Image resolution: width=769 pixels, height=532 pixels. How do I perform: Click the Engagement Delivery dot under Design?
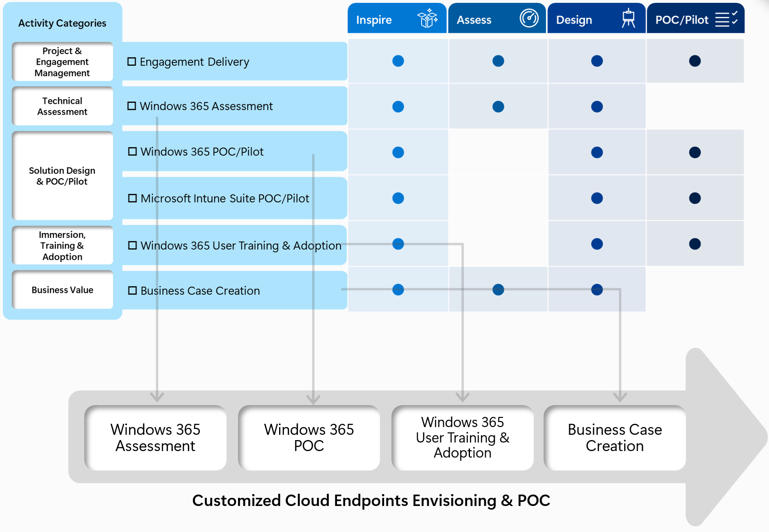click(x=597, y=61)
